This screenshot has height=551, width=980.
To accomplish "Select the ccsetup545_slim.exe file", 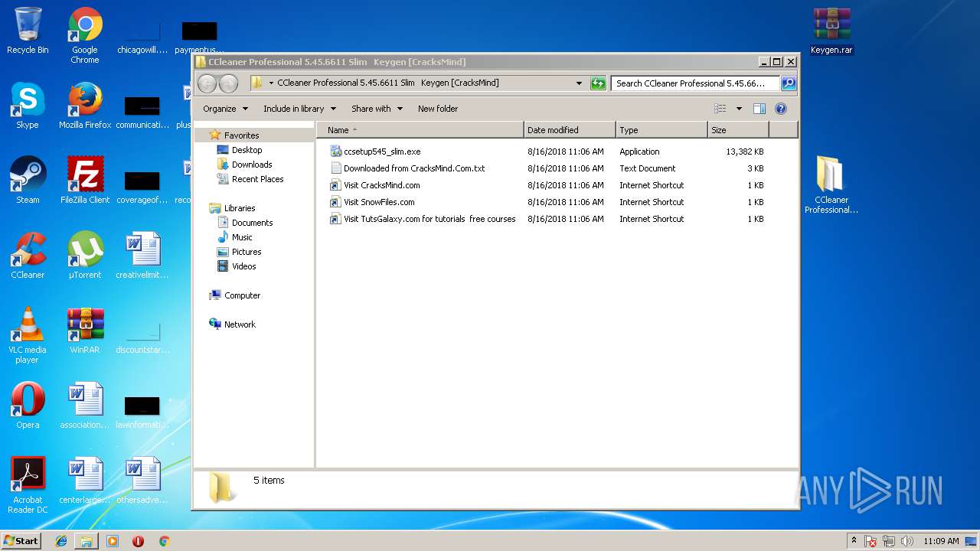I will click(x=382, y=152).
